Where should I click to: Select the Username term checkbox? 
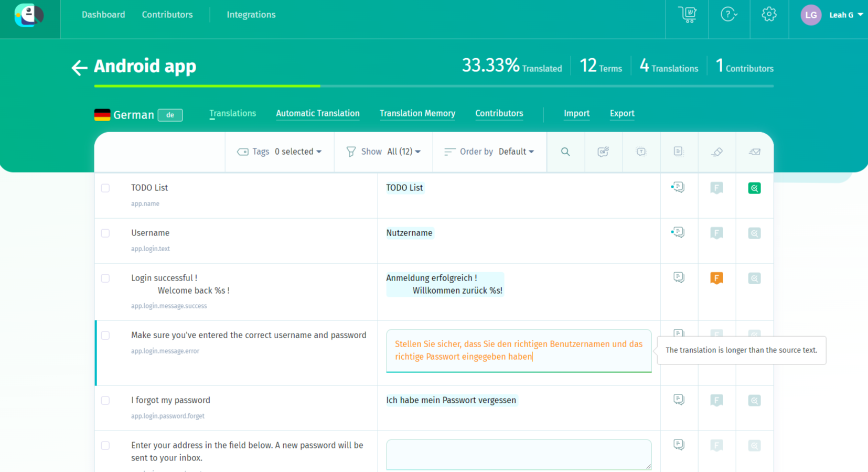pyautogui.click(x=105, y=233)
